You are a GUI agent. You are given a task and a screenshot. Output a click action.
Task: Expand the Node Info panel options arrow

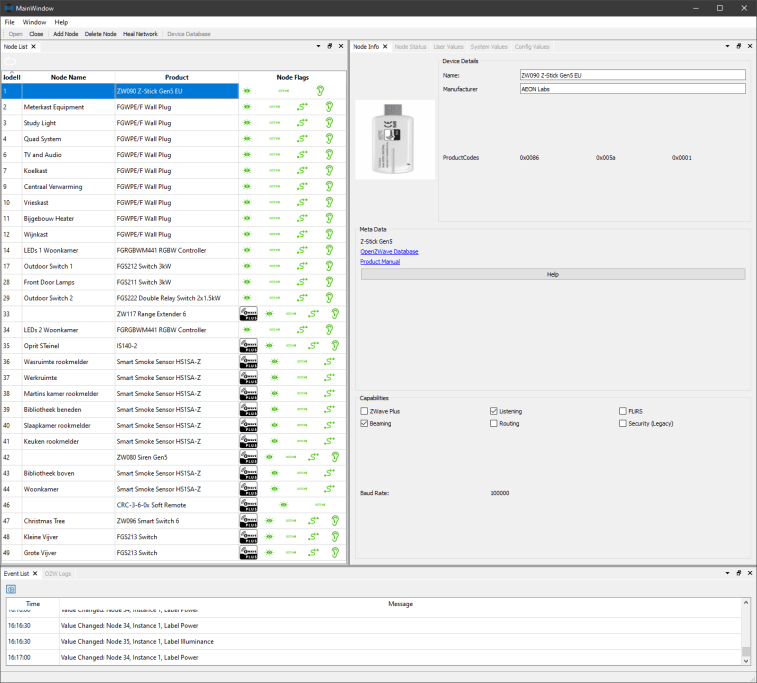728,46
